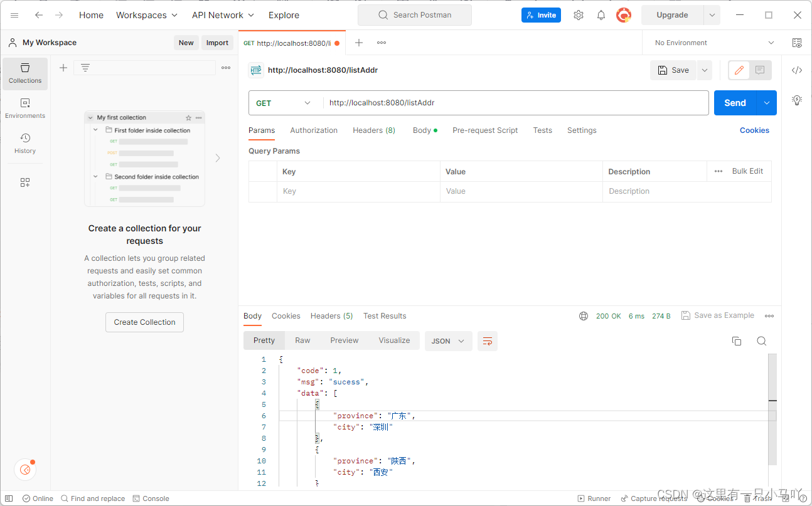Go forward with the right arrow icon
812x506 pixels.
tap(59, 15)
